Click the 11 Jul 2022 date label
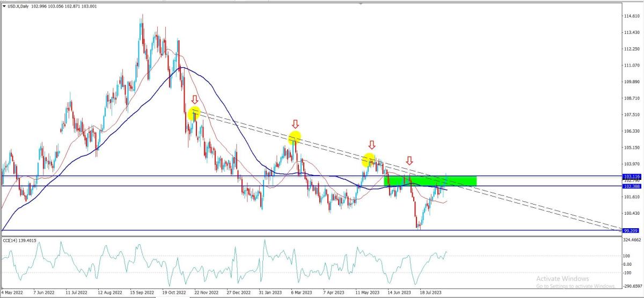 (76, 294)
